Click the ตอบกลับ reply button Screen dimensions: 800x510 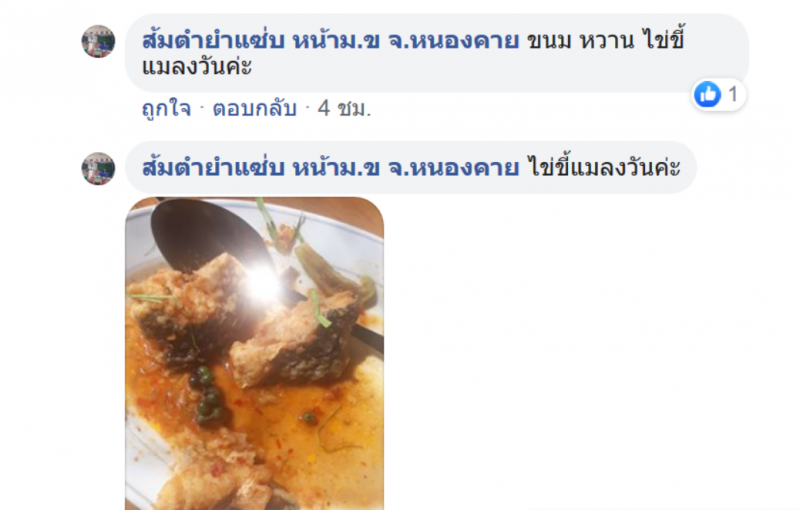(x=255, y=108)
